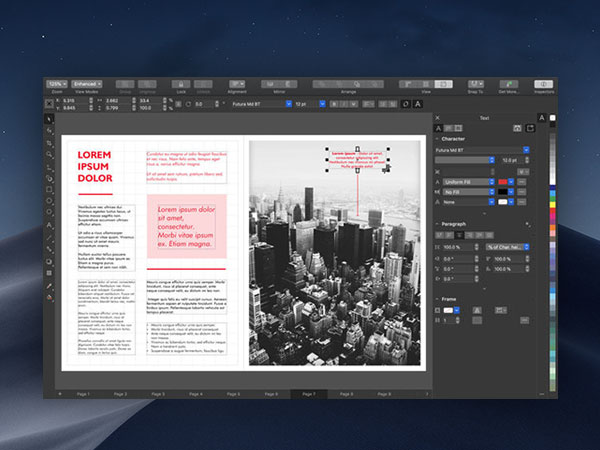Collapse the Paragraph section

tap(437, 224)
